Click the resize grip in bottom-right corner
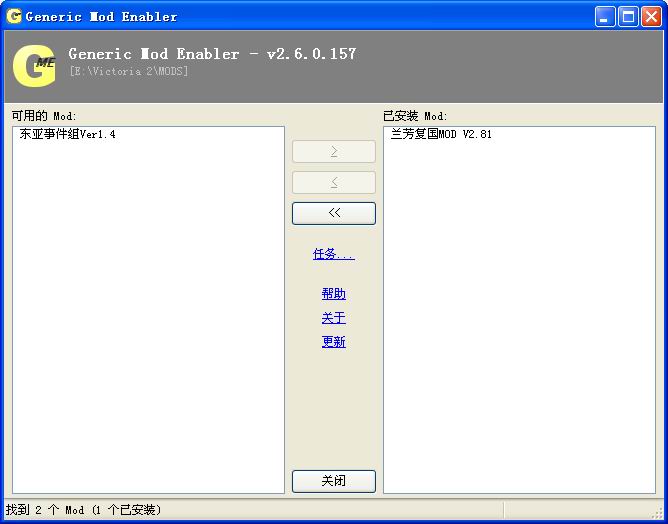Screen dimensions: 668x524 coord(659,515)
